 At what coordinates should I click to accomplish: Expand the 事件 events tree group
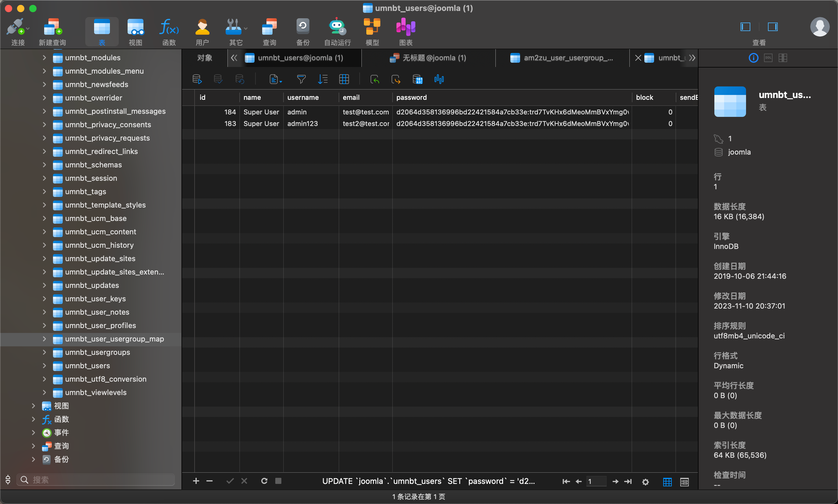[33, 432]
